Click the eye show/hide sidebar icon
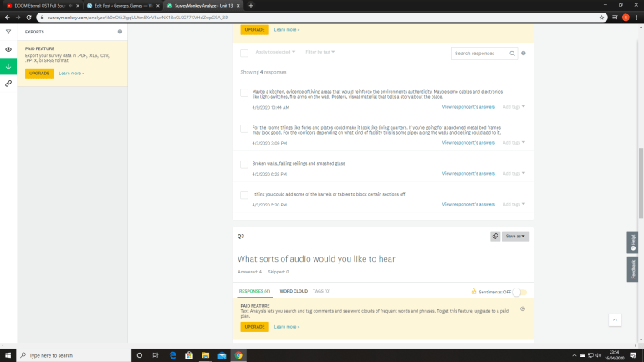The width and height of the screenshot is (644, 362). (8, 49)
